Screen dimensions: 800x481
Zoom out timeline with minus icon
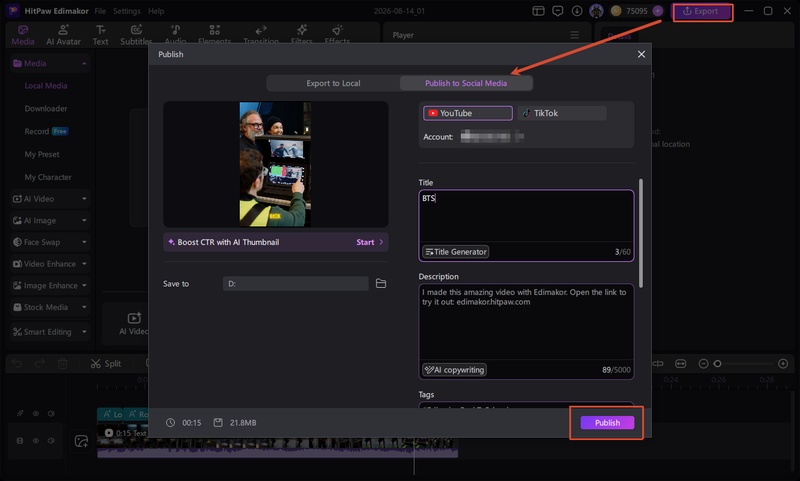(703, 363)
